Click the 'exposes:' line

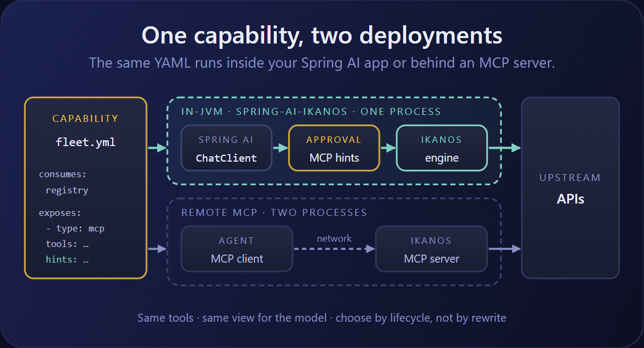click(x=60, y=213)
